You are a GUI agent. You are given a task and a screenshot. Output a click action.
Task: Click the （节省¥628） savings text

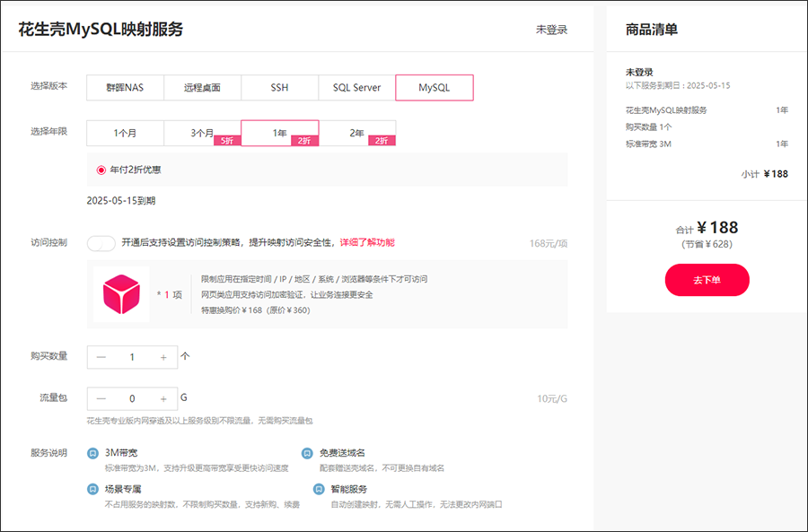tap(707, 244)
